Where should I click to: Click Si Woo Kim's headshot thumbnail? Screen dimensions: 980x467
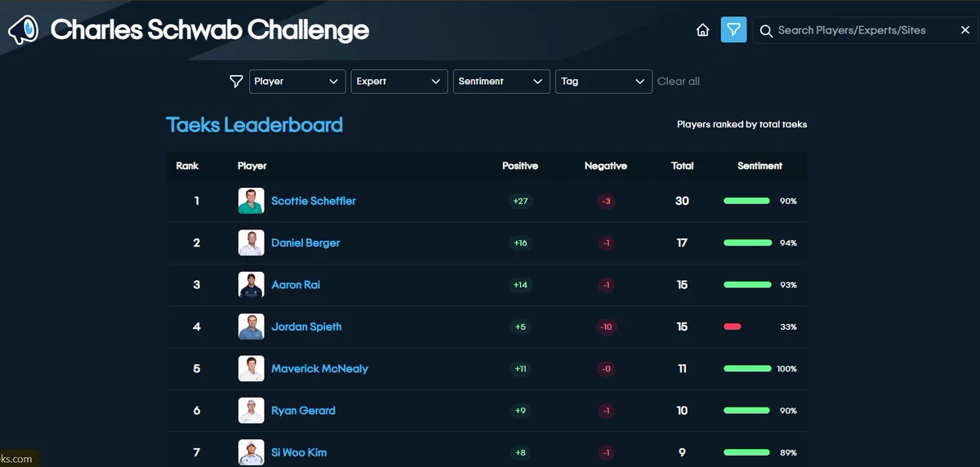[252, 452]
